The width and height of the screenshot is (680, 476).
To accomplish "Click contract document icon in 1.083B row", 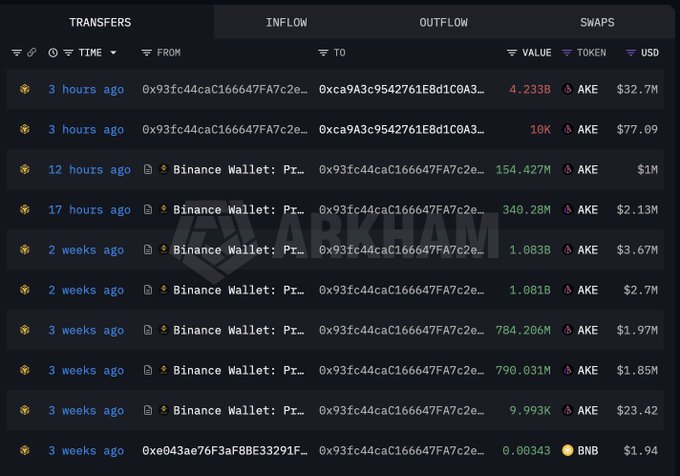I will (x=148, y=250).
